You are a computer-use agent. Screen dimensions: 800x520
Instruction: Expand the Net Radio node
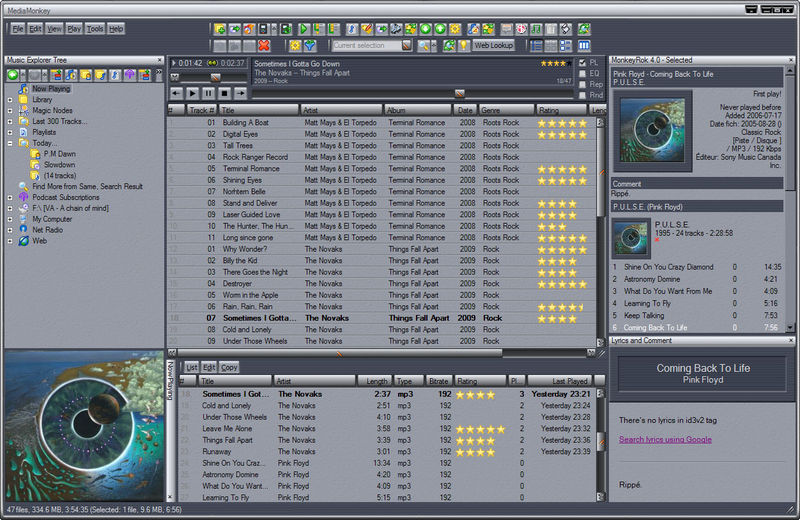click(10, 230)
